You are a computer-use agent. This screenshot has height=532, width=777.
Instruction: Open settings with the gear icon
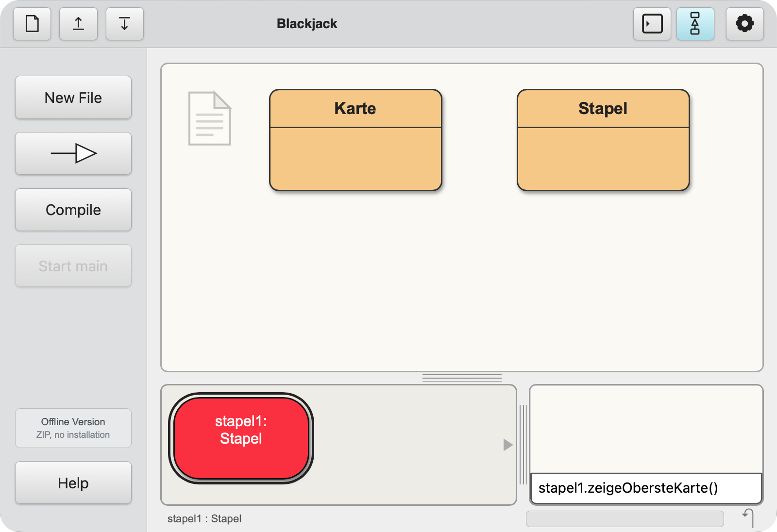pos(744,24)
